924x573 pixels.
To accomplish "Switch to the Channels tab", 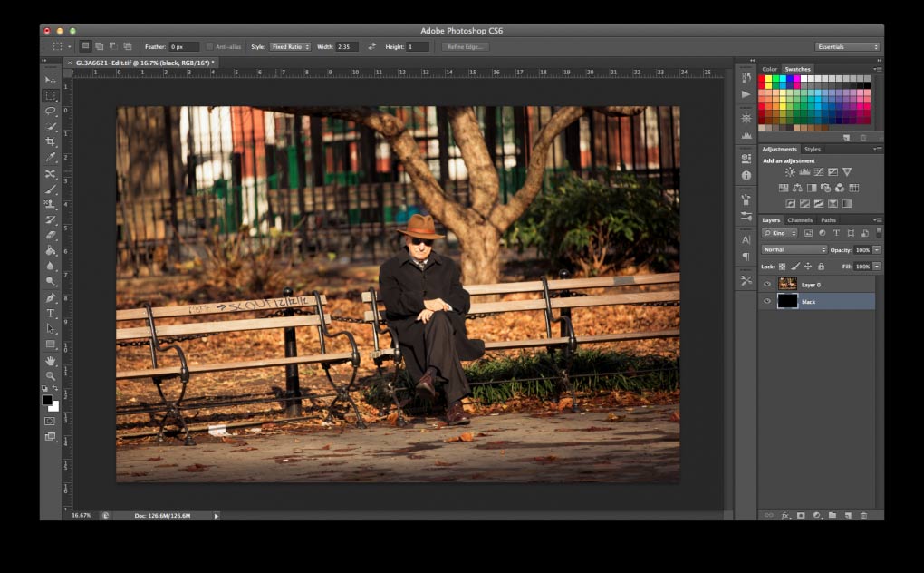I will coord(800,220).
